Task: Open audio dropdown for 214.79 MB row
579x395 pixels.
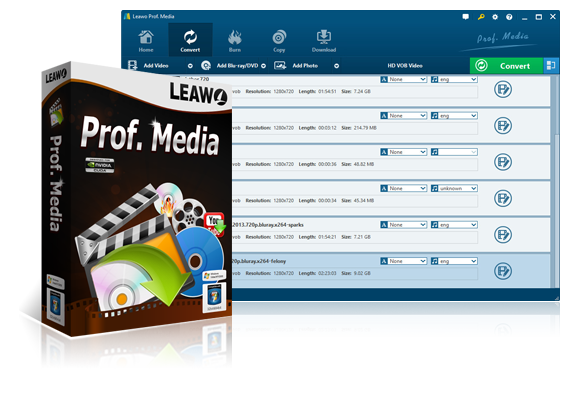Action: coord(454,116)
